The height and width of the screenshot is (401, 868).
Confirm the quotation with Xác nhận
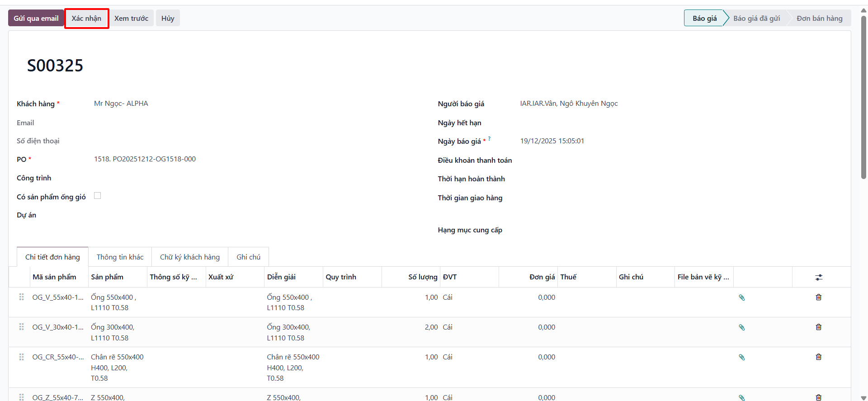tap(86, 18)
